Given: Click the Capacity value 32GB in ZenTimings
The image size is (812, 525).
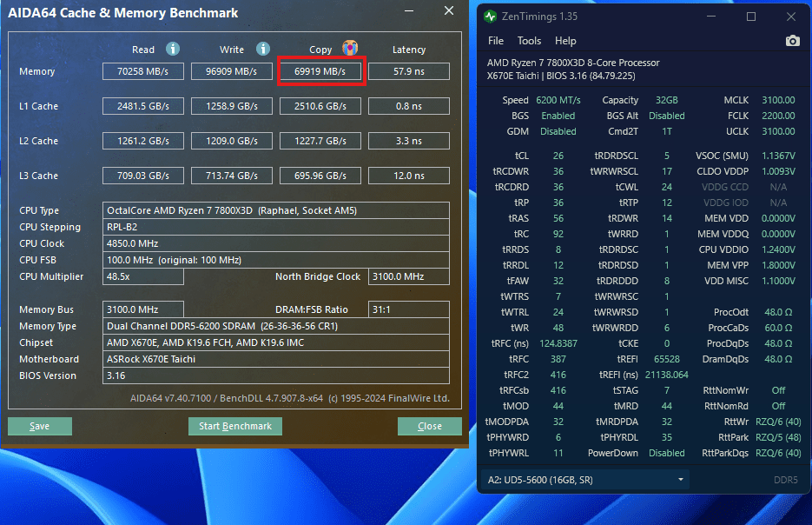Looking at the screenshot, I should point(666,100).
